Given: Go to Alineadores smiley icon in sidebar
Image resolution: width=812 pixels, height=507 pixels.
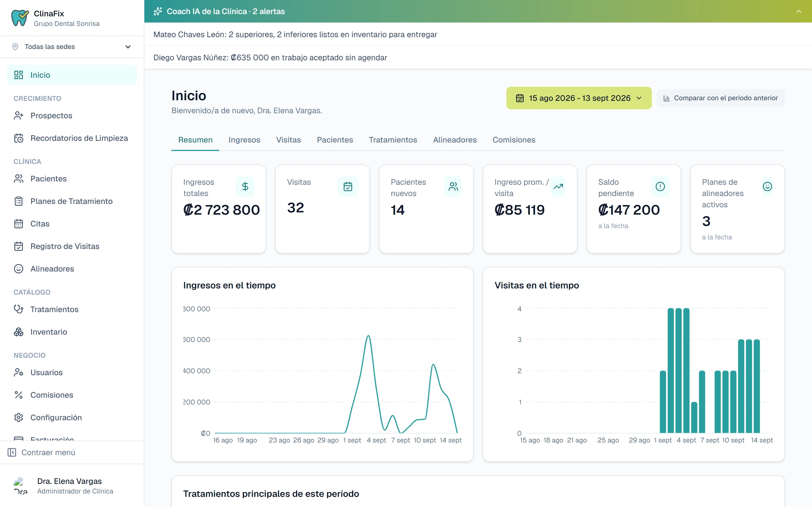Looking at the screenshot, I should [18, 269].
